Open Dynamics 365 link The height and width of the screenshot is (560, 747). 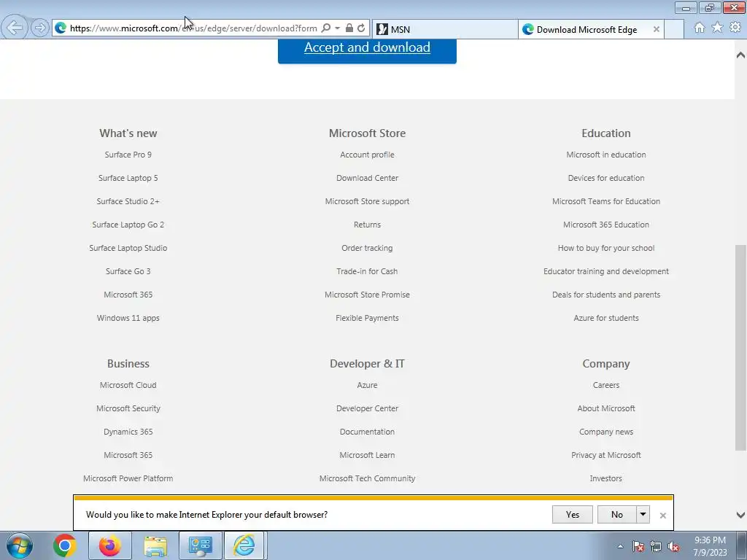pos(128,432)
